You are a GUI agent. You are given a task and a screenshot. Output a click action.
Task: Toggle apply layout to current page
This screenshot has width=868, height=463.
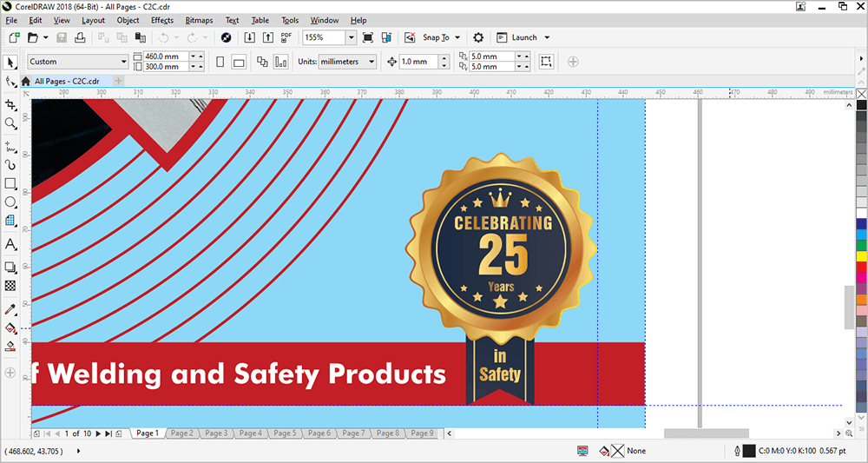point(281,62)
